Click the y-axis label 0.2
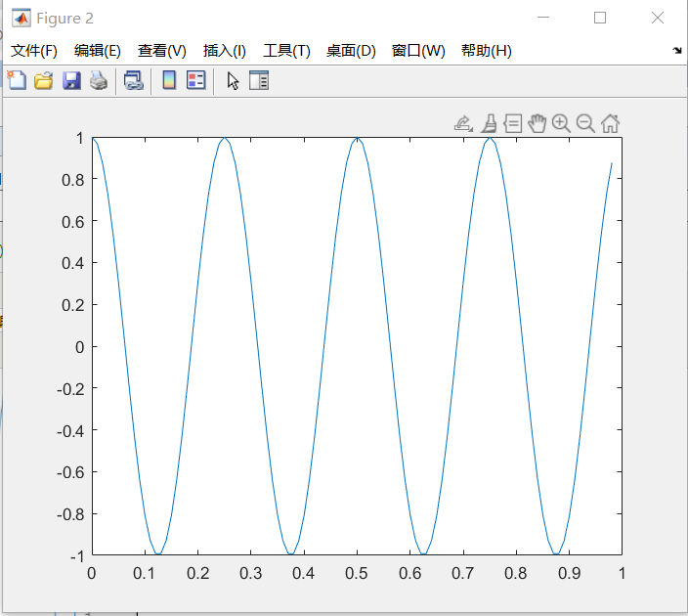This screenshot has width=688, height=616. pos(73,305)
